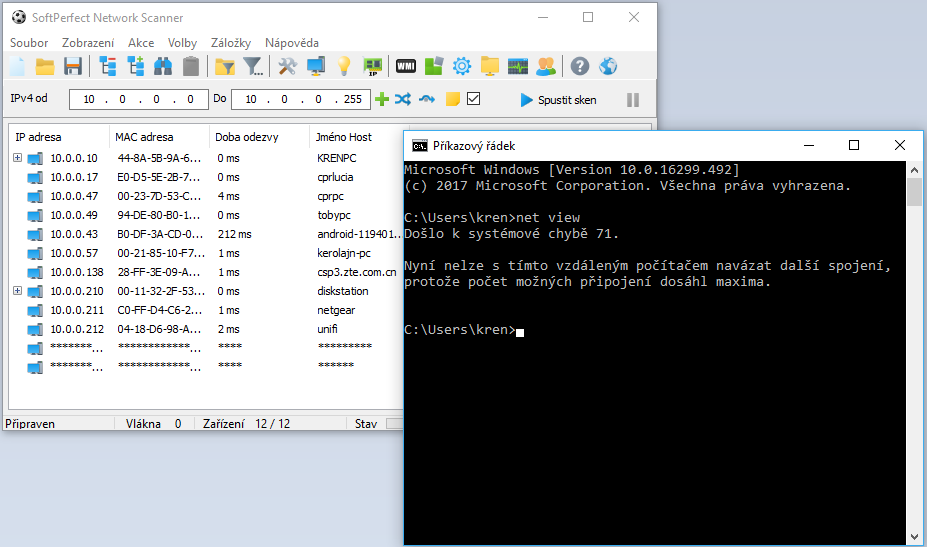This screenshot has width=927, height=547.
Task: Click the SoftPerfect Network Scanner title icon
Action: (19, 18)
